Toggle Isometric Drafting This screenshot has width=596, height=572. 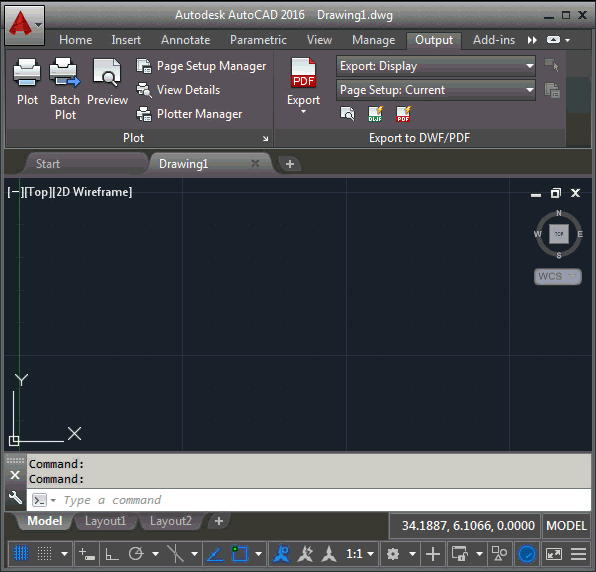tap(175, 554)
